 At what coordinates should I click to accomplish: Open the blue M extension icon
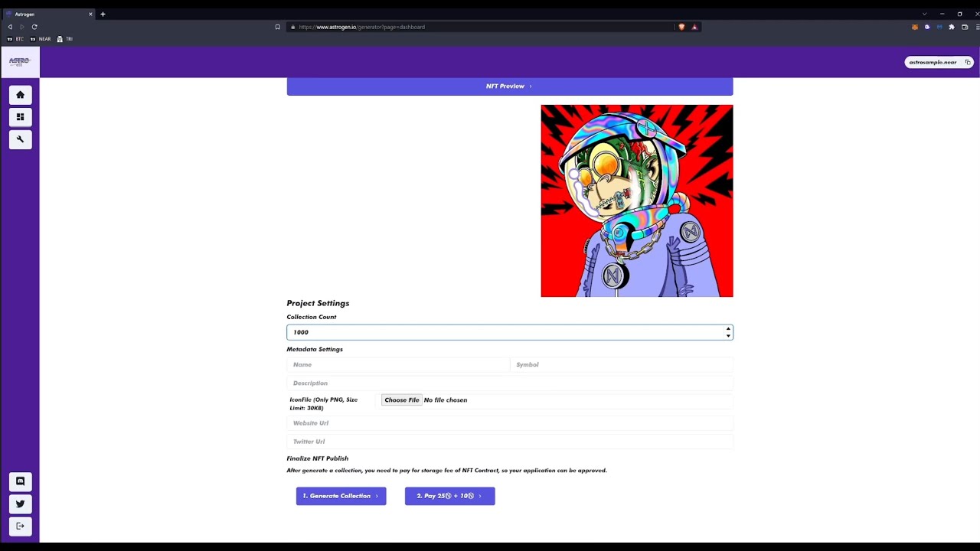click(939, 27)
